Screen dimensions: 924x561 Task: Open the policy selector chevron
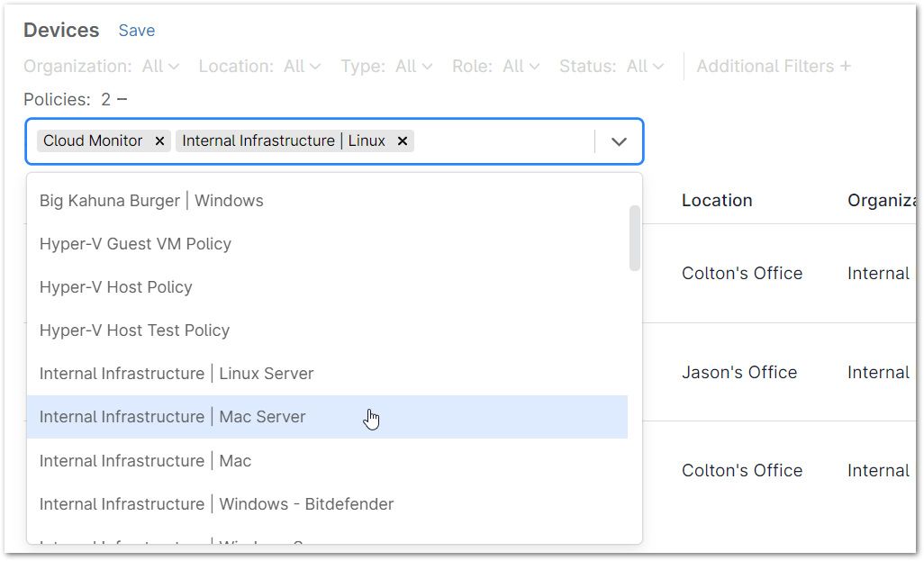coord(619,141)
